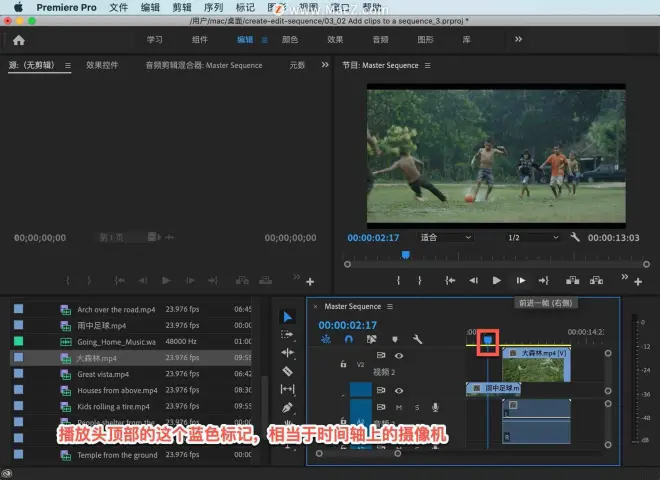Switch to the 音频 workspace

(381, 40)
